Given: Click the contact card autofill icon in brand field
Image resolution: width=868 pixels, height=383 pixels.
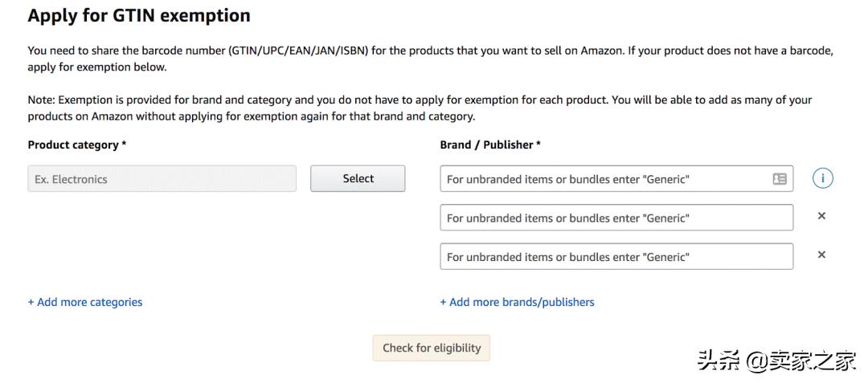Looking at the screenshot, I should [779, 179].
